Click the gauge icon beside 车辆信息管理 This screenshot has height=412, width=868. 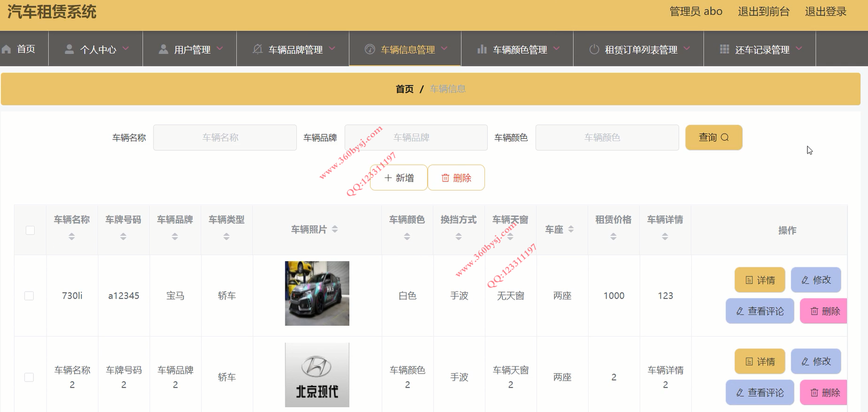point(370,49)
